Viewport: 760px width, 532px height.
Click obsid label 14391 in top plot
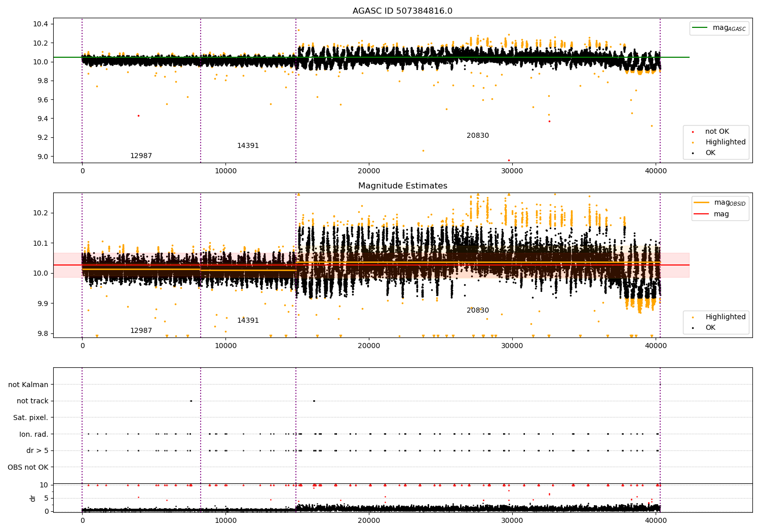coord(248,146)
